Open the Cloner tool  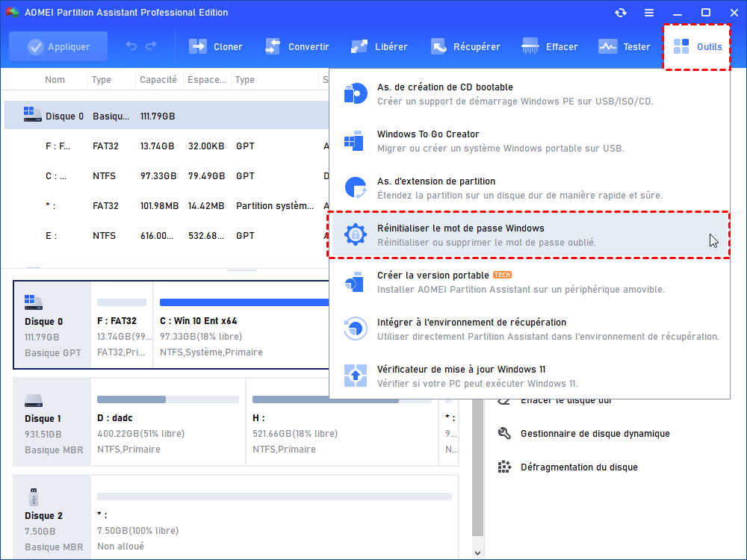[x=216, y=46]
